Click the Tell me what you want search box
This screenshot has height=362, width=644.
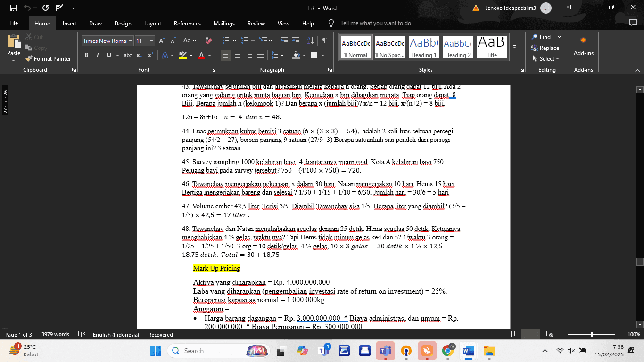375,23
